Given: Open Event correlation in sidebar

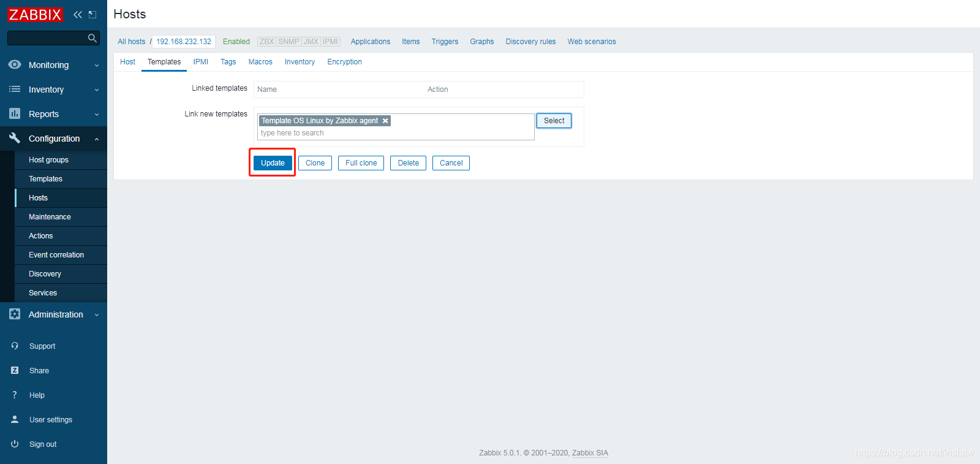Looking at the screenshot, I should 61,255.
